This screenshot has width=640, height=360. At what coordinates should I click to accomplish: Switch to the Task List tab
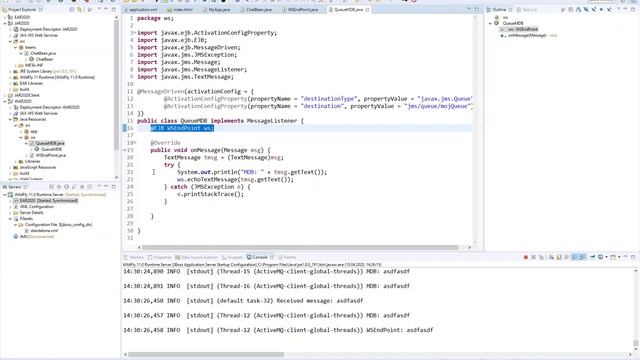[527, 9]
